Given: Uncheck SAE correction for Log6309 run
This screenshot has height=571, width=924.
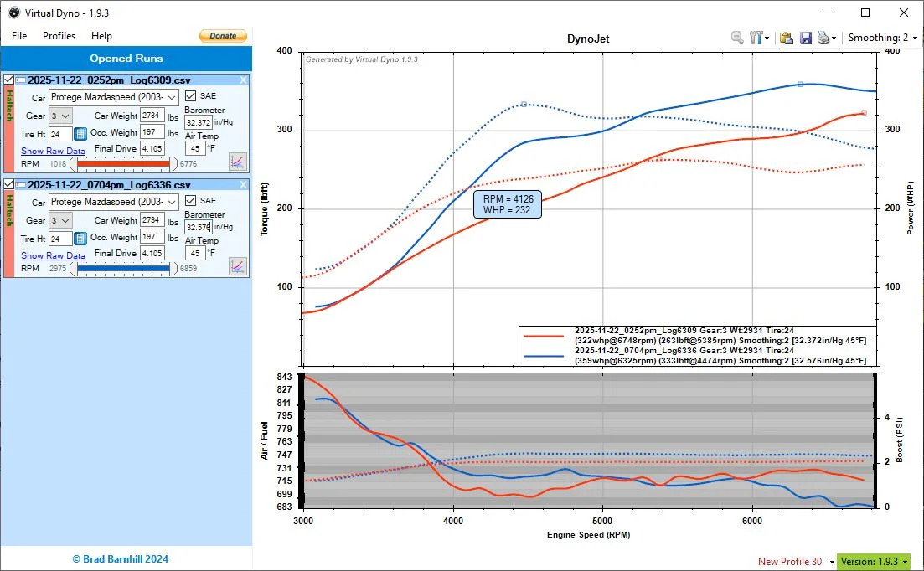Looking at the screenshot, I should (x=190, y=95).
